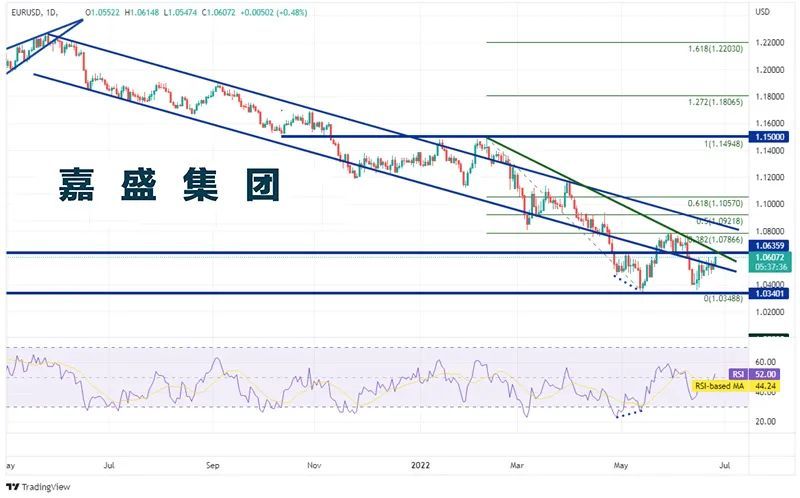Click the Jul 2022 time axis label
Screen dimensions: 800x498
tap(724, 465)
